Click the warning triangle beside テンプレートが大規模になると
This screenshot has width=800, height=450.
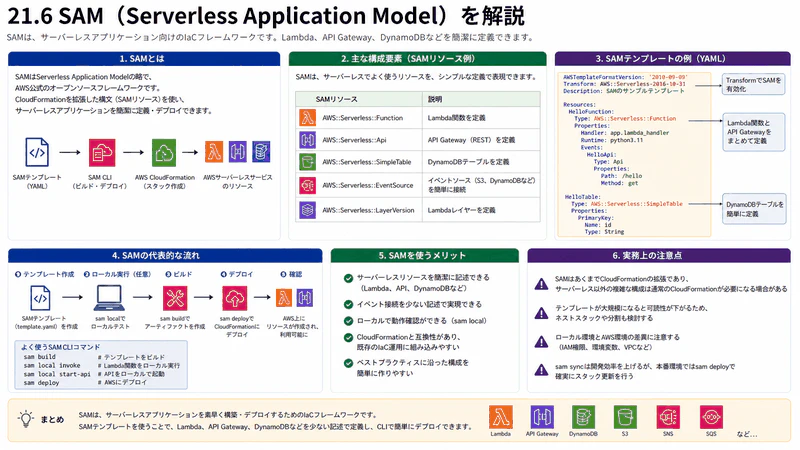541,313
